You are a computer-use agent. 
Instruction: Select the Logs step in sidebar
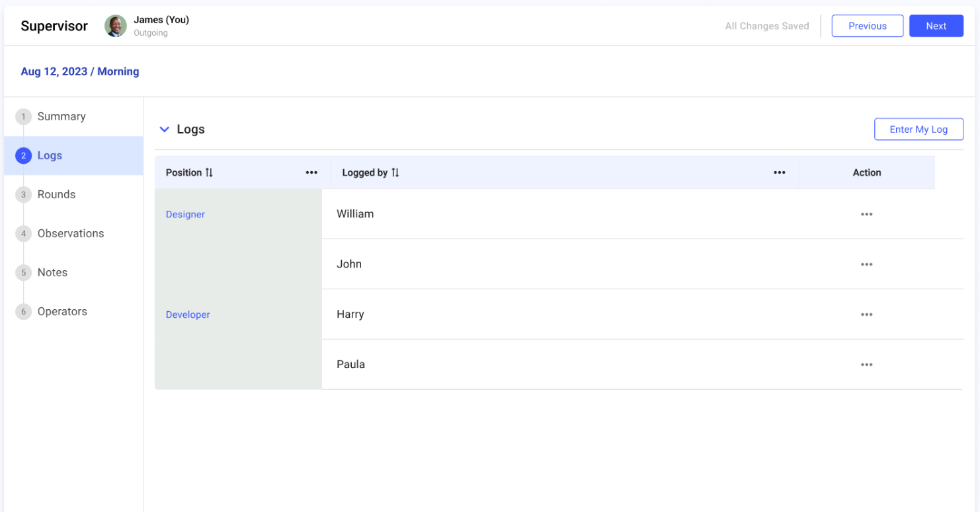click(50, 155)
